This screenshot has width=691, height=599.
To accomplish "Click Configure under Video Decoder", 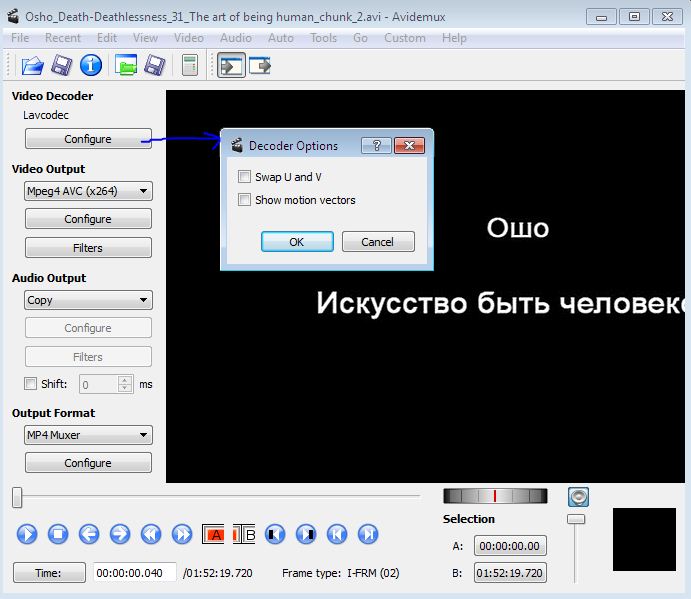I will [x=88, y=139].
